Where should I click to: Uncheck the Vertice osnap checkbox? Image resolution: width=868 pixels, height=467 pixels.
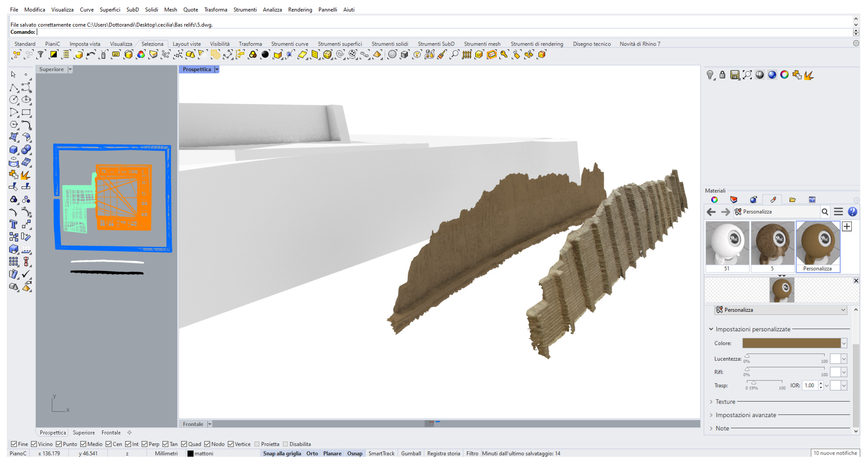click(231, 444)
